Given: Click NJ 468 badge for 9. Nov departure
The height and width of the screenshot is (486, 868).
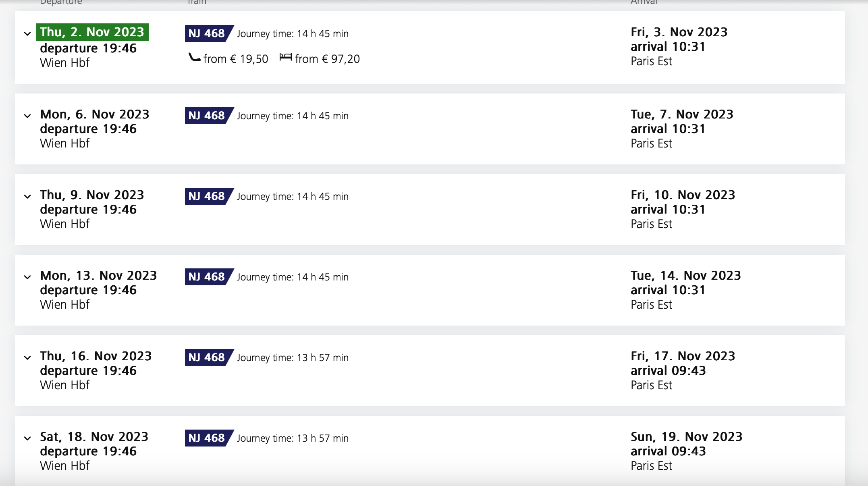Looking at the screenshot, I should (209, 196).
